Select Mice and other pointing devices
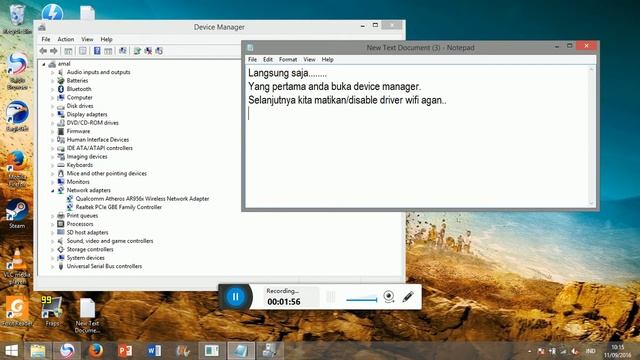The width and height of the screenshot is (640, 360). (107, 173)
